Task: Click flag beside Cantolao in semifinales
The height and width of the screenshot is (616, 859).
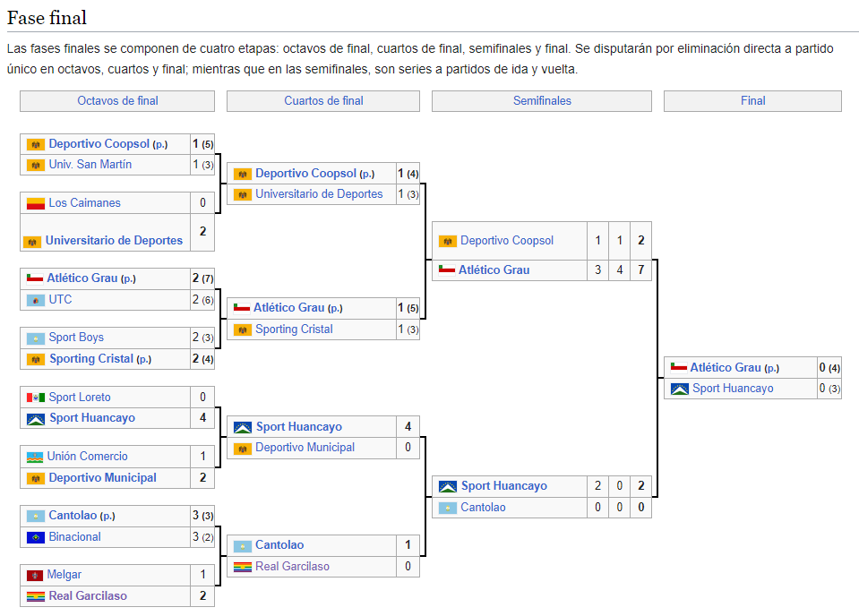Action: click(448, 509)
